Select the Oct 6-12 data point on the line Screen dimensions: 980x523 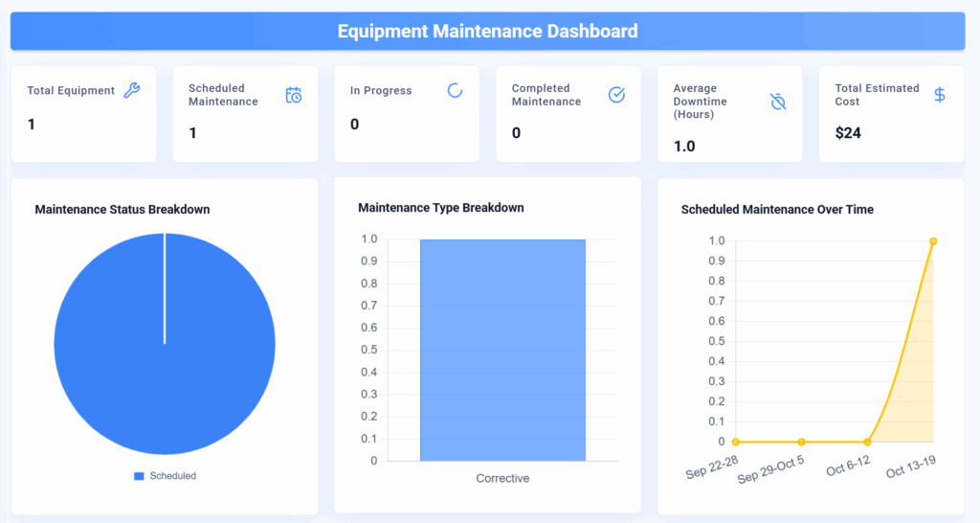867,442
